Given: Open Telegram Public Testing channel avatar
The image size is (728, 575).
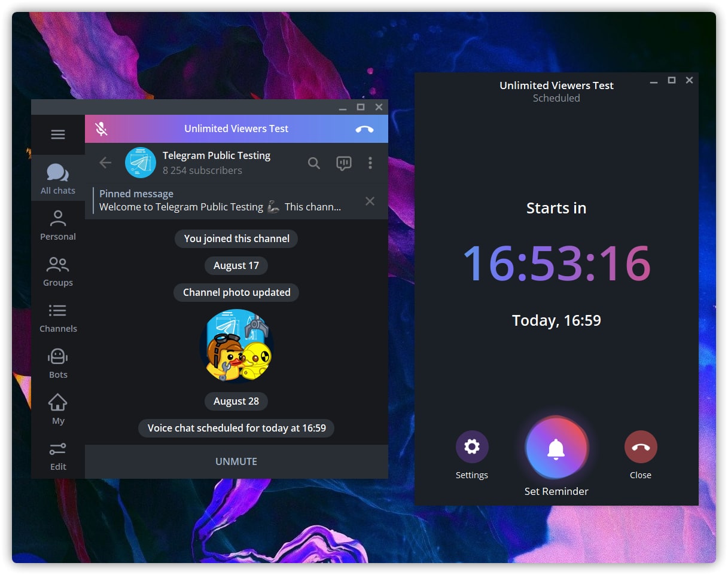Looking at the screenshot, I should (141, 163).
